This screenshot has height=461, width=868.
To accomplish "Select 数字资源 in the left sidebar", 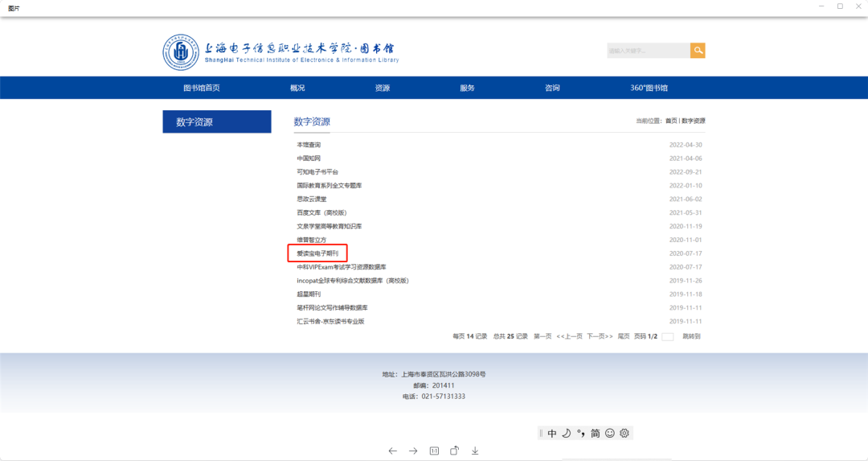I will pos(217,122).
